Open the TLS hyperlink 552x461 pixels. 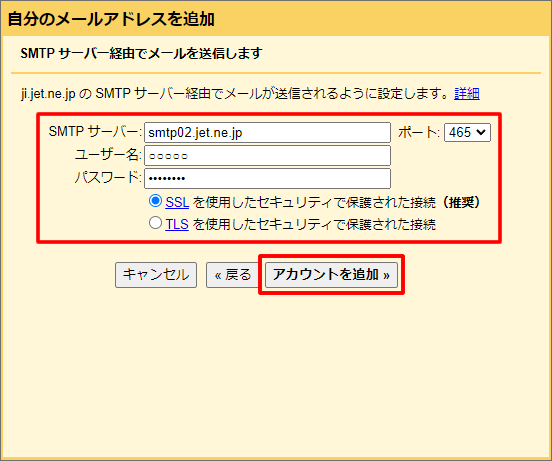[x=177, y=224]
